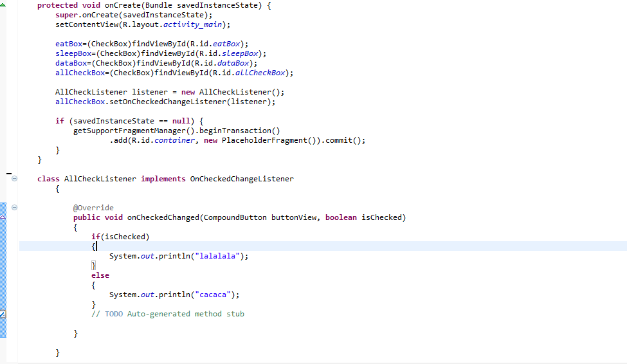Click the listener variable declaration name

pos(150,93)
